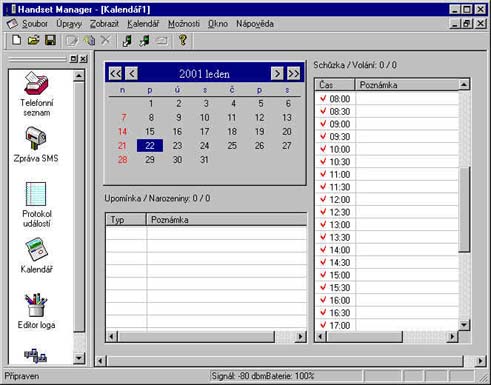The image size is (491, 385).
Task: Go to next year with >> button
Action: tap(293, 73)
